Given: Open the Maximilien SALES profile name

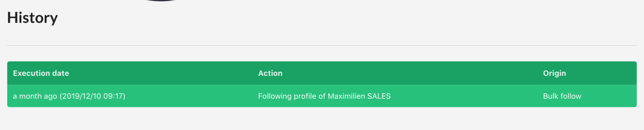Looking at the screenshot, I should pyautogui.click(x=359, y=96).
